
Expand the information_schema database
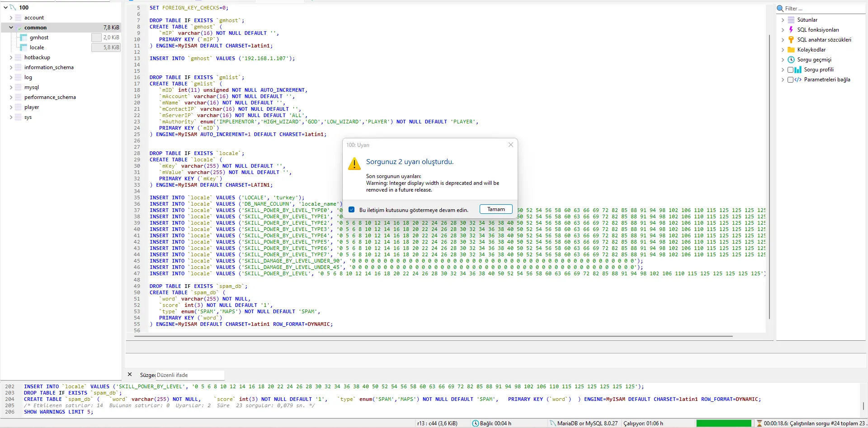click(x=11, y=67)
